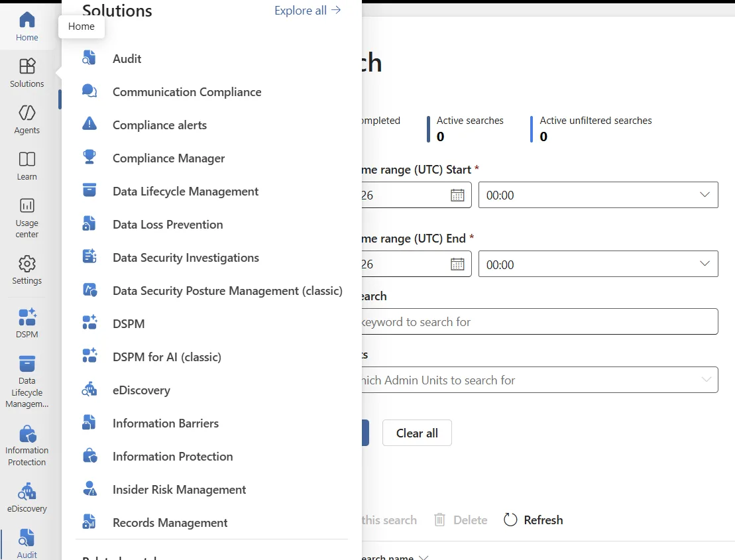Expand the end time 00:00 dropdown
Screen dimensions: 735x560
click(x=598, y=264)
